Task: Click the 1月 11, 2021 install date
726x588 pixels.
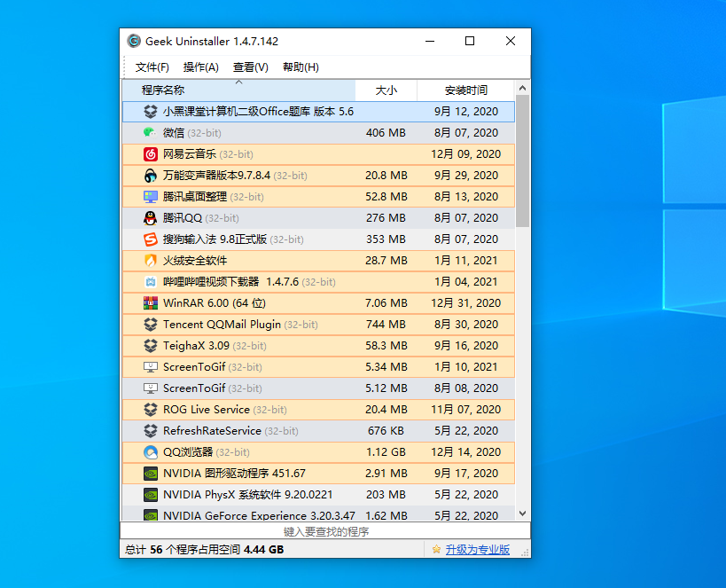Action: [465, 261]
